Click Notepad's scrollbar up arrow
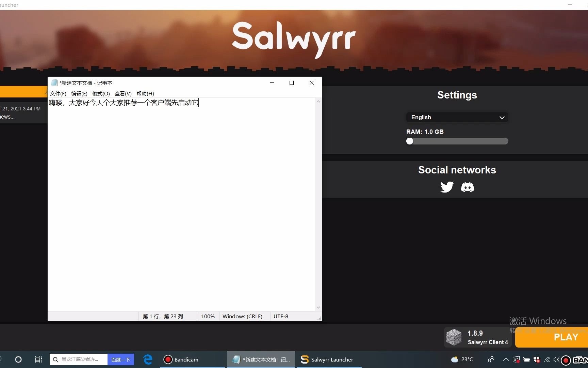The image size is (588, 368). point(318,102)
